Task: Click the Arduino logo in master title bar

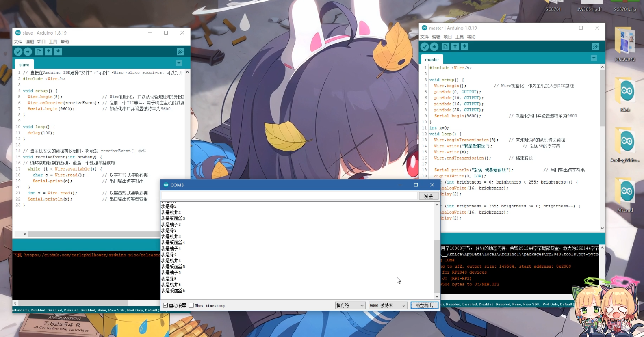Action: point(425,28)
